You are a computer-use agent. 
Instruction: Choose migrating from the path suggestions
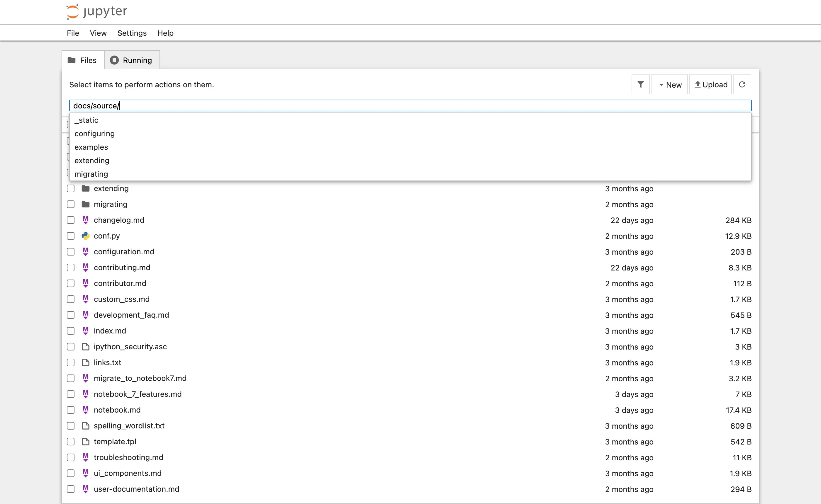410,174
